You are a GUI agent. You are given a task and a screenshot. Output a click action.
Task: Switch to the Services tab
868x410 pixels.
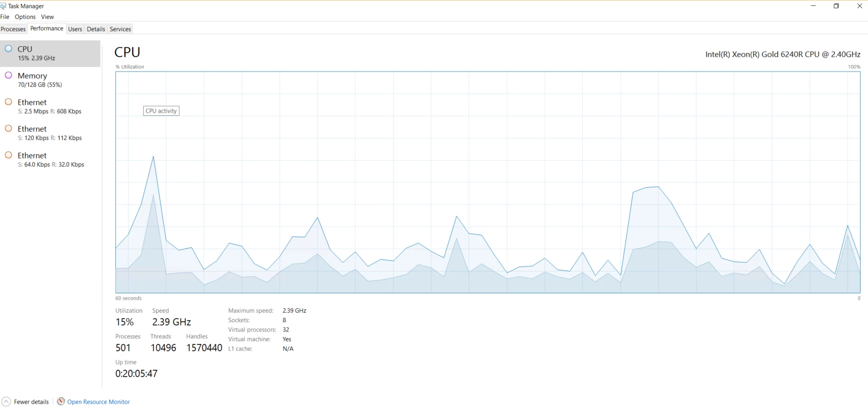click(120, 29)
